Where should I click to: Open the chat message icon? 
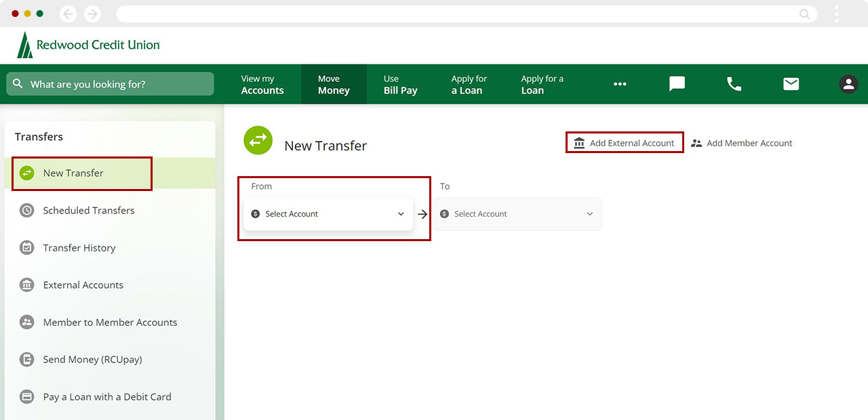(x=677, y=84)
